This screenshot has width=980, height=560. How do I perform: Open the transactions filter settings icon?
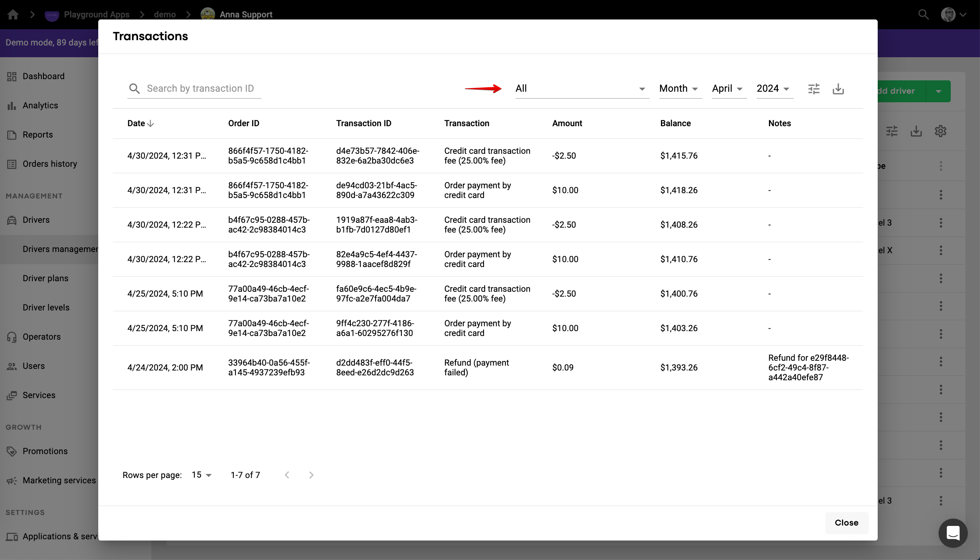(814, 89)
